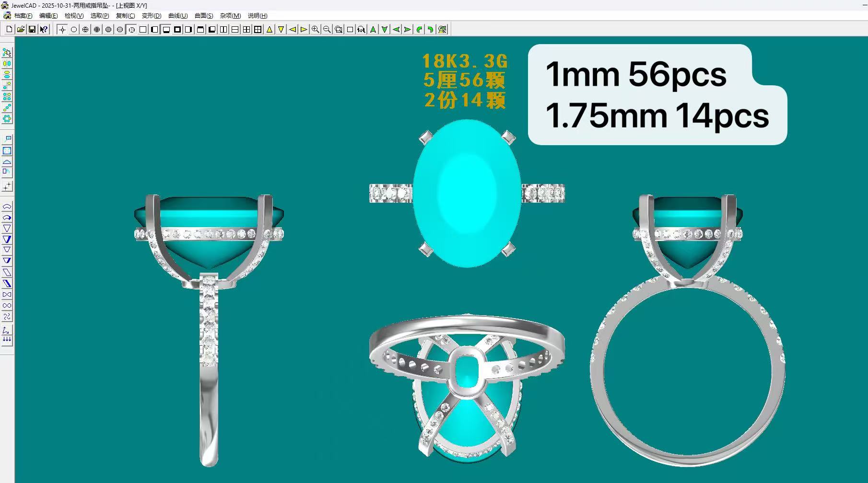Create a new document

(9, 29)
